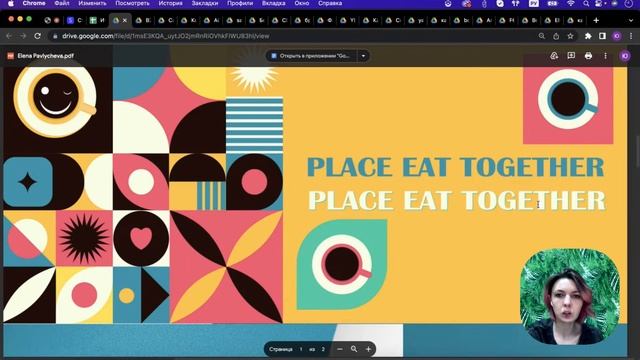The height and width of the screenshot is (360, 640).
Task: Click the Apple menu icon
Action: (11, 4)
